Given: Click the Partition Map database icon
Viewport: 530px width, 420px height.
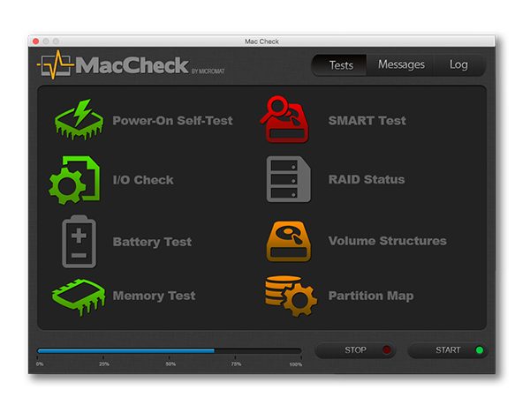Looking at the screenshot, I should coord(291,296).
